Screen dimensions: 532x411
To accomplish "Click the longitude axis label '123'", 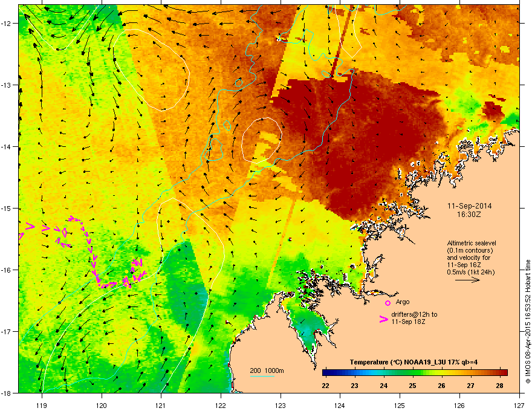I will click(x=281, y=405).
